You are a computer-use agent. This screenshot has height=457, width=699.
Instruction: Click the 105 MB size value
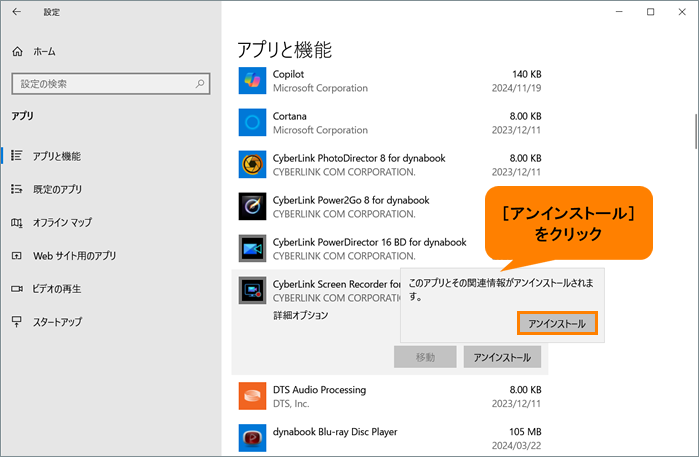pyautogui.click(x=525, y=432)
